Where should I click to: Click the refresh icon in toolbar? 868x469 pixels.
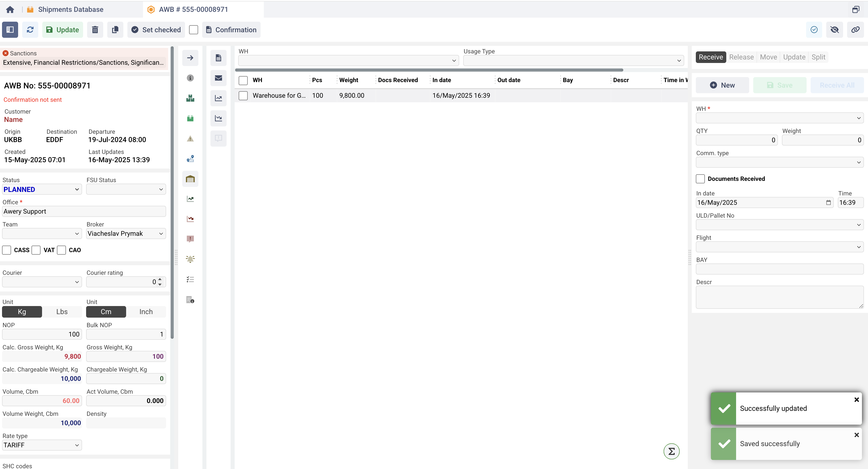click(x=30, y=30)
